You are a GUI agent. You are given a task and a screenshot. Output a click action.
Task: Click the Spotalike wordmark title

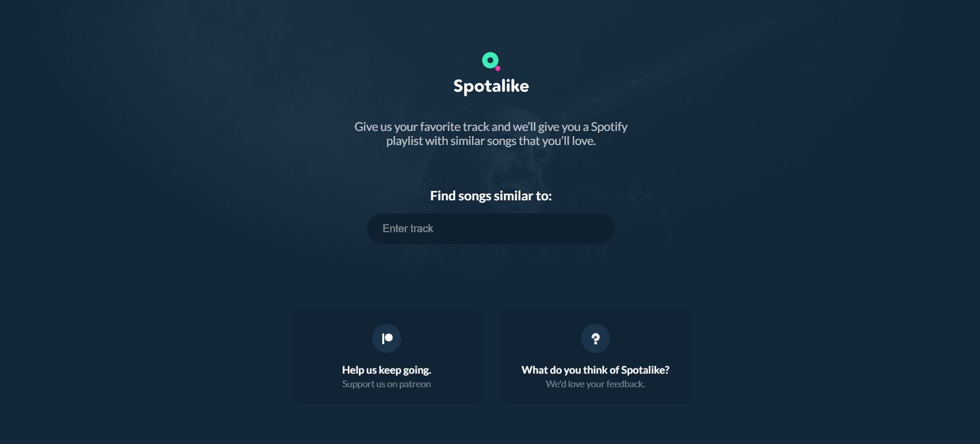(491, 86)
